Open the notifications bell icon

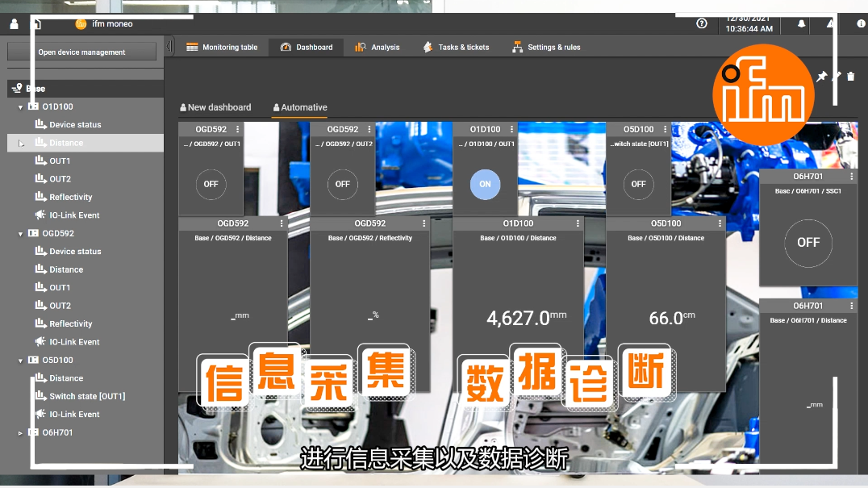coord(801,24)
